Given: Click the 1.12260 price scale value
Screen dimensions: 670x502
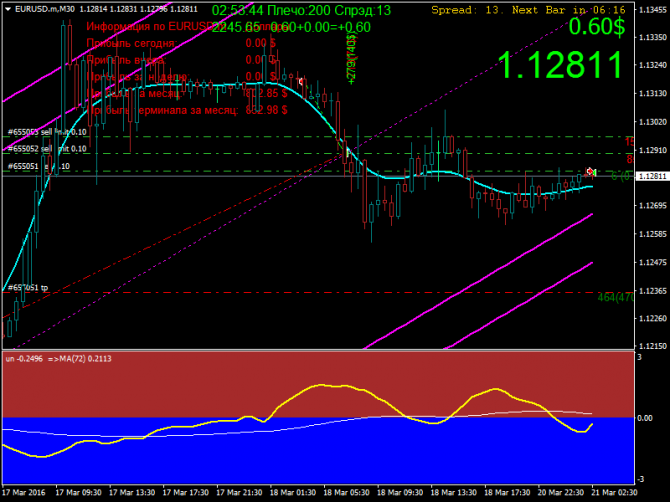Looking at the screenshot, I should (x=652, y=318).
